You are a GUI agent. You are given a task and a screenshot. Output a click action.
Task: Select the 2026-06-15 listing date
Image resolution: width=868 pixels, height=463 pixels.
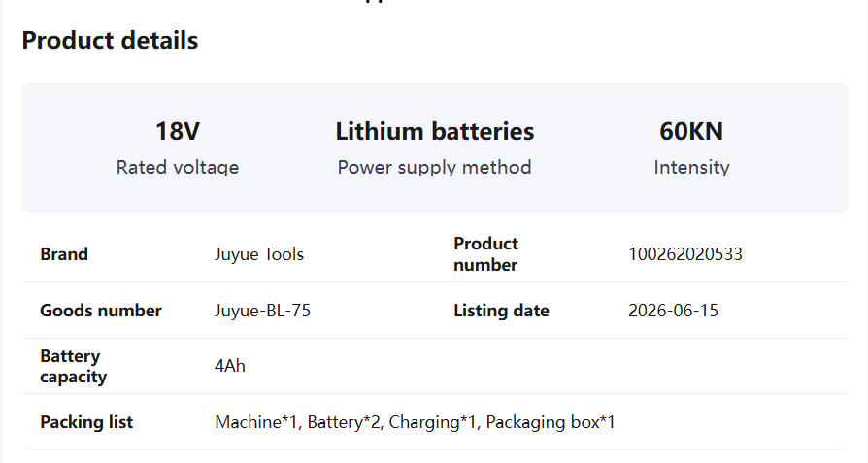tap(673, 311)
